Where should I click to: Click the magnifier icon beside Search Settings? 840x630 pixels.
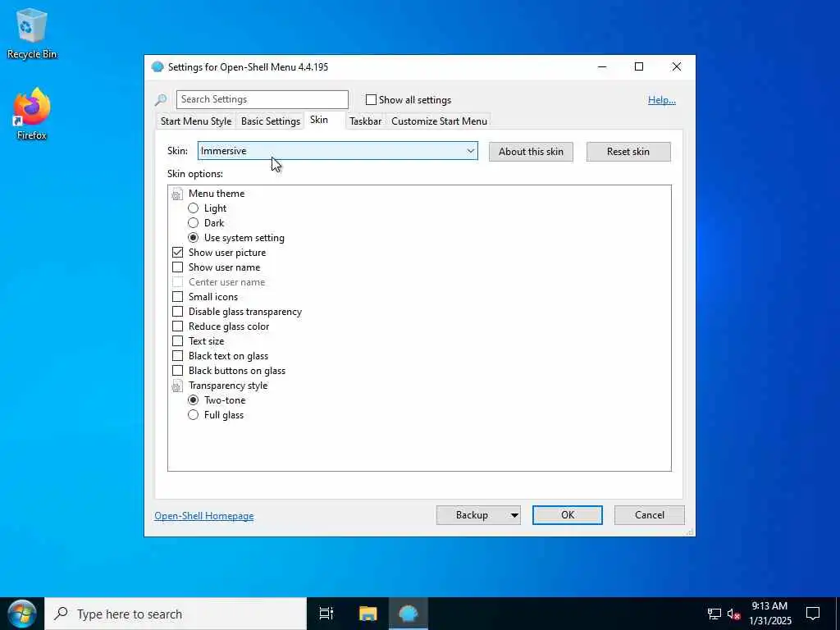(x=161, y=99)
